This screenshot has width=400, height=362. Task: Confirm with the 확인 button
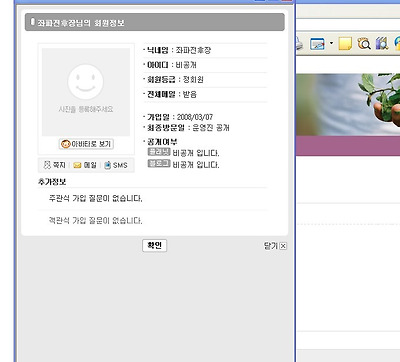click(x=154, y=245)
